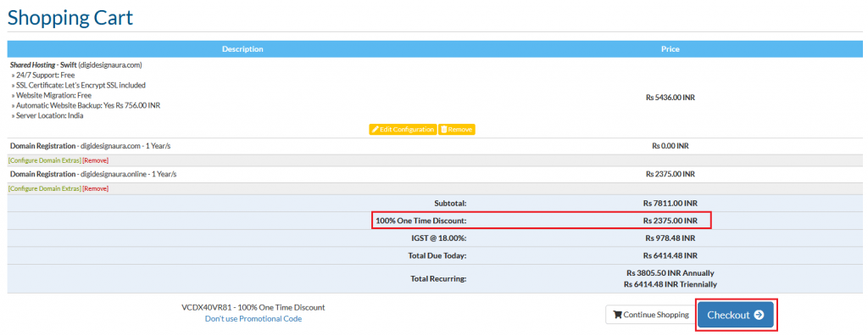868x336 pixels.
Task: Click the Subtotal value Rs 7811.00 INR
Action: tap(670, 203)
